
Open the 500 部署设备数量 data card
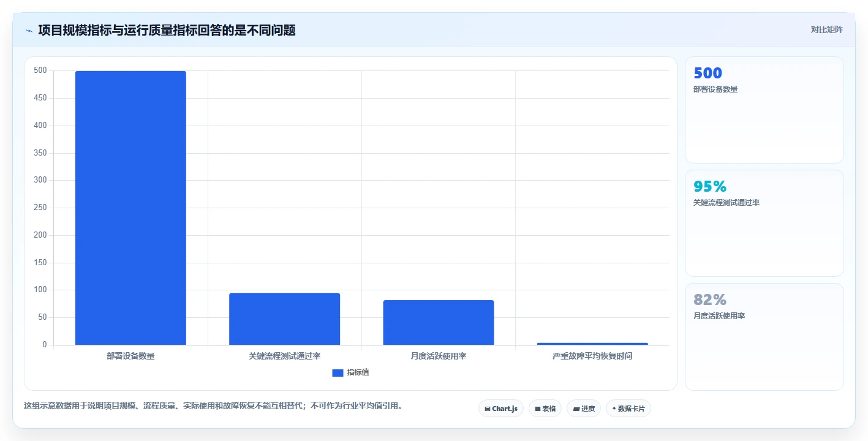[x=764, y=110]
